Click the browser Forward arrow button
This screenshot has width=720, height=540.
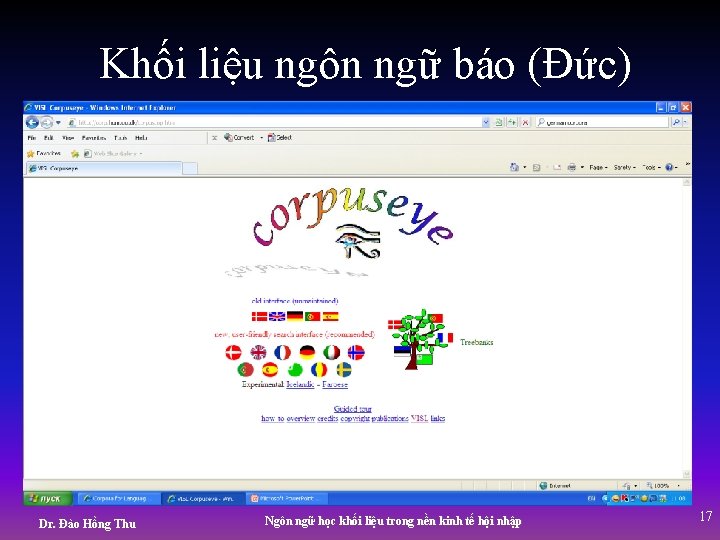pyautogui.click(x=47, y=123)
